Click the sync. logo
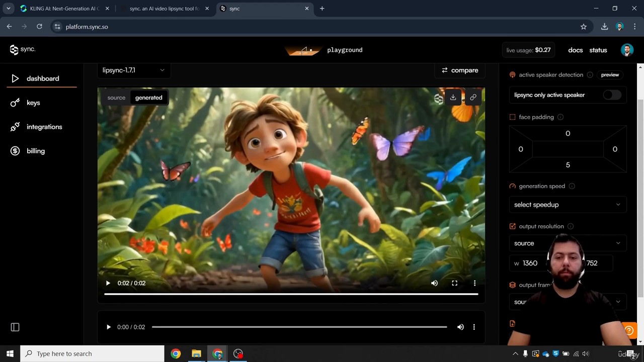The height and width of the screenshot is (362, 644). click(23, 49)
